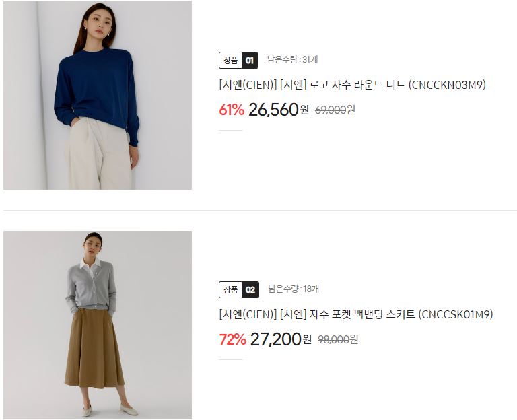Select the 상품 01 badge

click(x=238, y=61)
